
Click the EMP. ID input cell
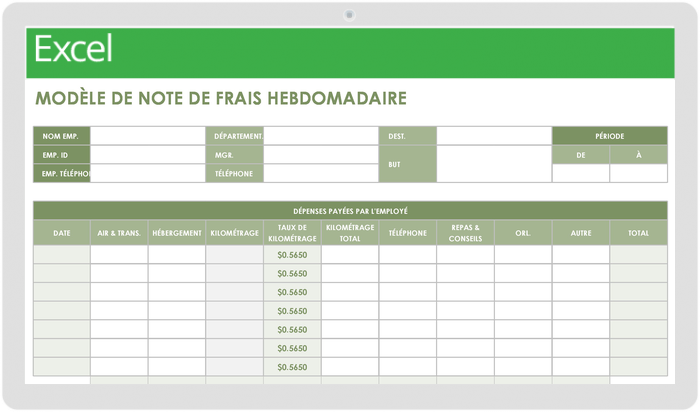click(x=148, y=155)
